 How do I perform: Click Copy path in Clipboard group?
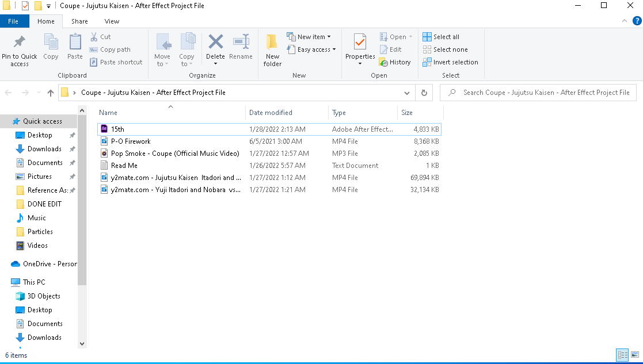point(111,49)
